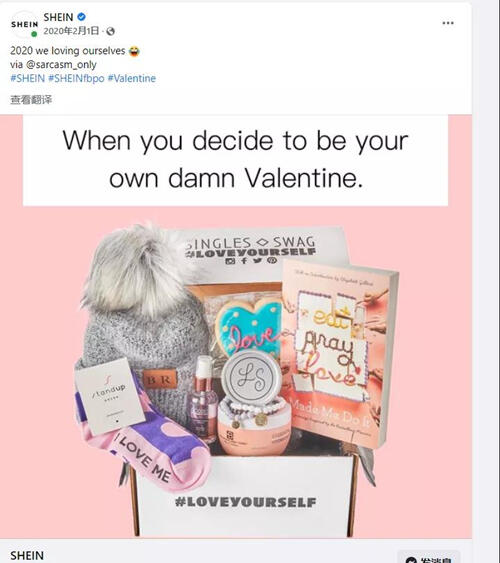Click the blue verified badge

(x=81, y=17)
